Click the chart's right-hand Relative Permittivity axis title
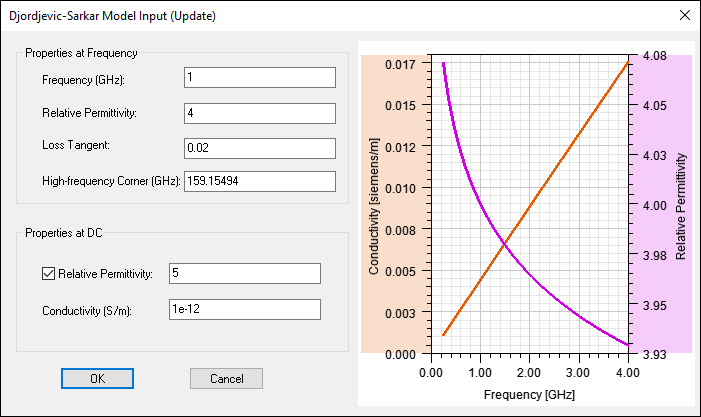The image size is (701, 417). point(682,207)
